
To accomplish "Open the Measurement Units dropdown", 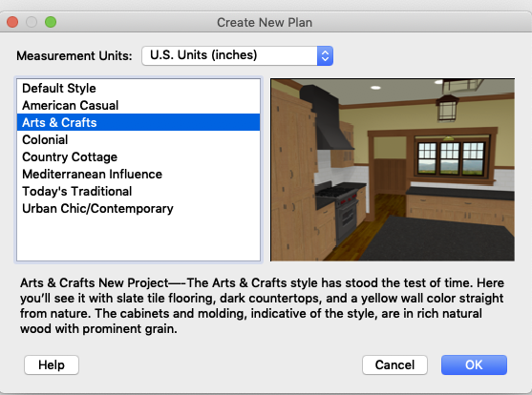I will point(237,55).
